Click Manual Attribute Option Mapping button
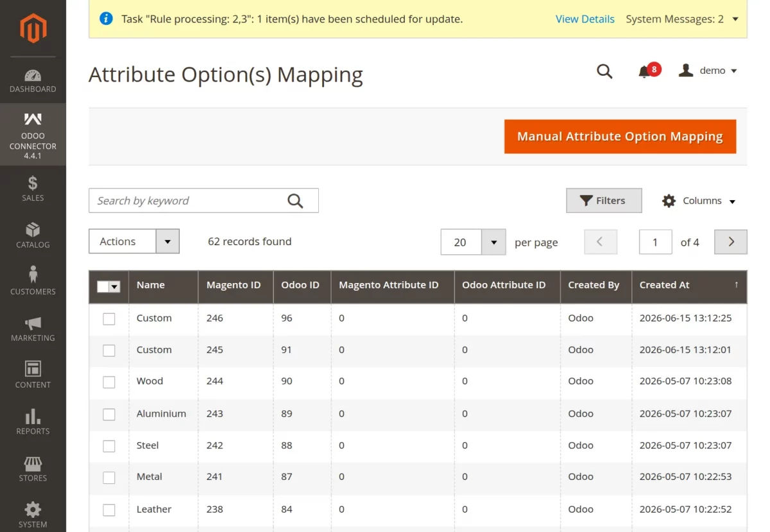Screen dimensions: 770x532 620,137
